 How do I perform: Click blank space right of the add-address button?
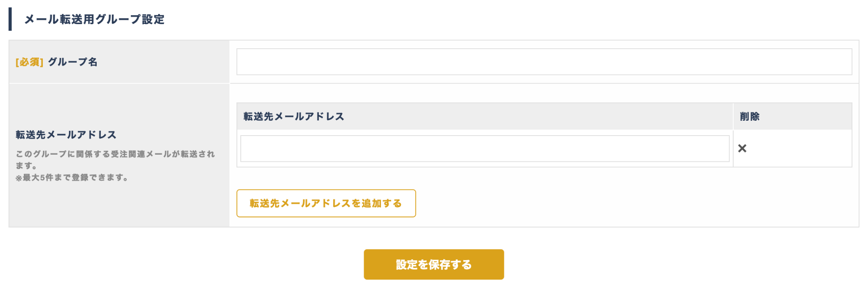pyautogui.click(x=593, y=203)
